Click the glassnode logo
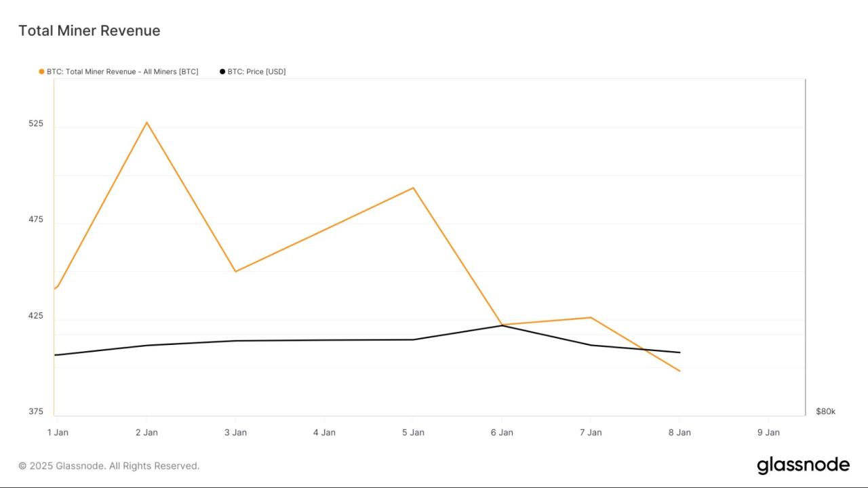The width and height of the screenshot is (868, 488). point(803,465)
